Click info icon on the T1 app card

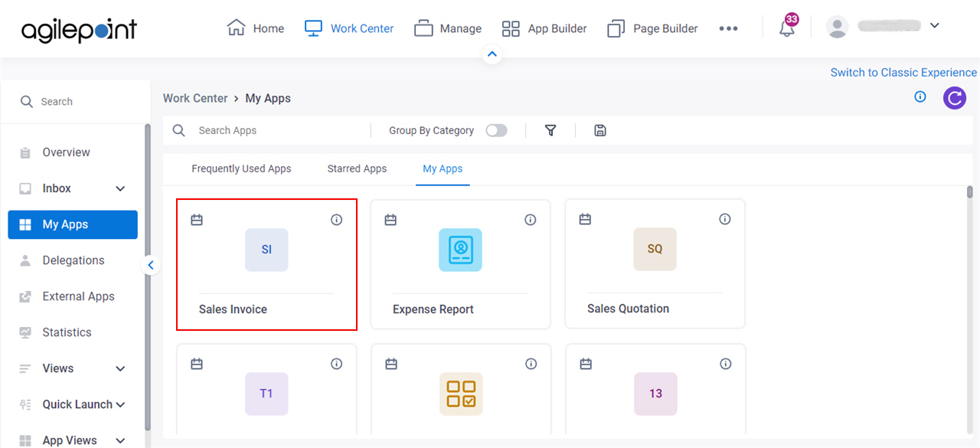coord(336,364)
